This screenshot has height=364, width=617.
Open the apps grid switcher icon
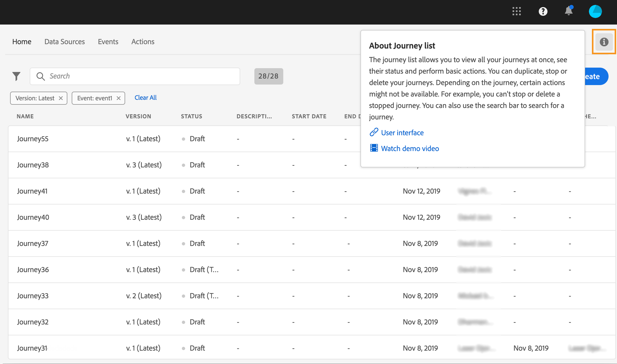(516, 11)
